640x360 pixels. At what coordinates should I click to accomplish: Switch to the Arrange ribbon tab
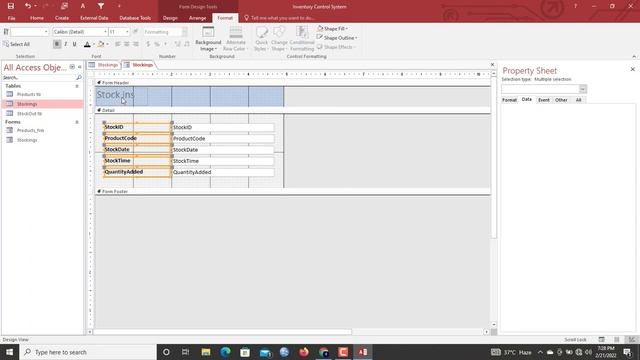[198, 18]
